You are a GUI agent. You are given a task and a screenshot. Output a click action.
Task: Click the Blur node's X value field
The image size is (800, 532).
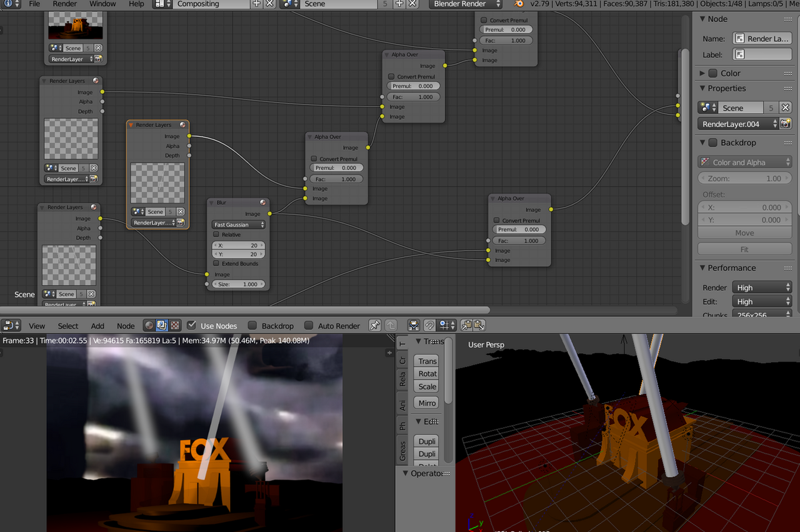[x=238, y=245]
